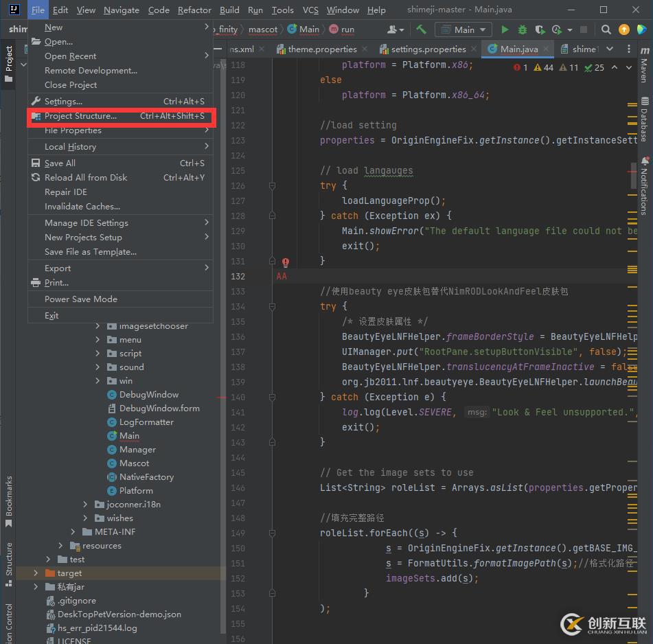Switch to the settings.properties tab
Screen dimensions: 653x644
[428, 49]
